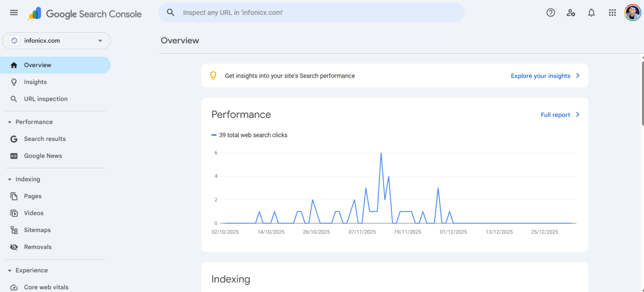Viewport: 644px width, 292px height.
Task: Select URL inspection in sidebar
Action: (x=46, y=99)
